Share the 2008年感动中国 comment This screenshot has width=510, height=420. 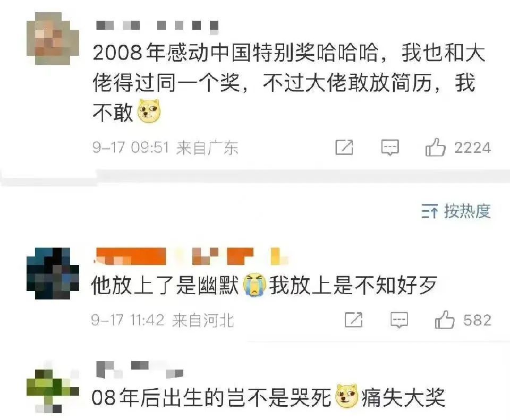point(344,148)
